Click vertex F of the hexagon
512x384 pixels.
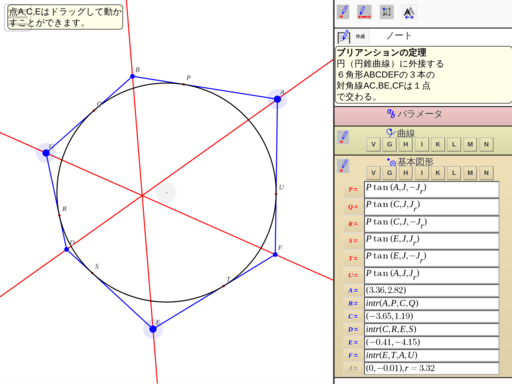point(275,254)
